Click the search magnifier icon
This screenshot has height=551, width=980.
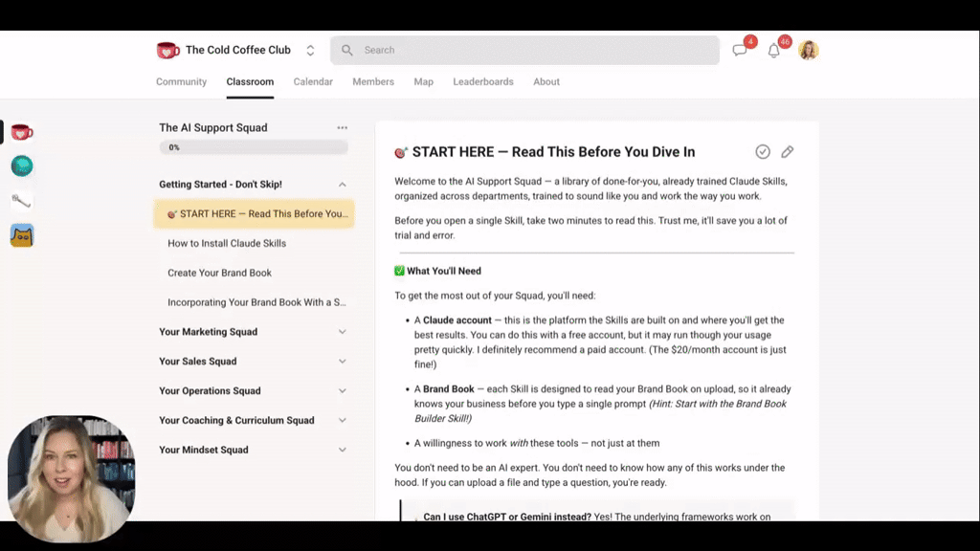(346, 50)
